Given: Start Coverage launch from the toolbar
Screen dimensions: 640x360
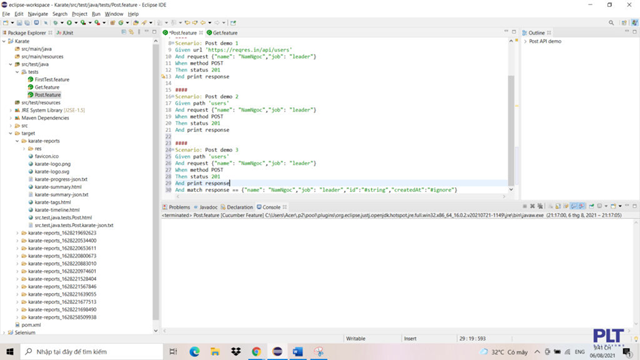Looking at the screenshot, I should [x=83, y=23].
